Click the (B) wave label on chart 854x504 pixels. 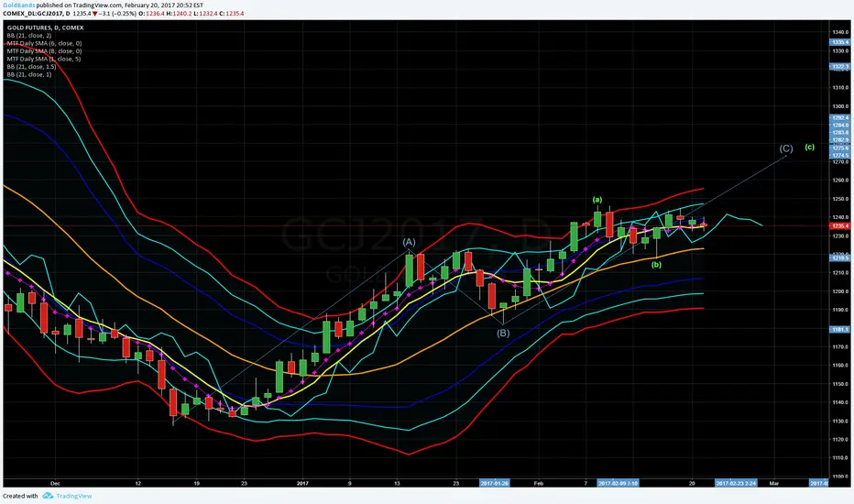click(x=503, y=333)
